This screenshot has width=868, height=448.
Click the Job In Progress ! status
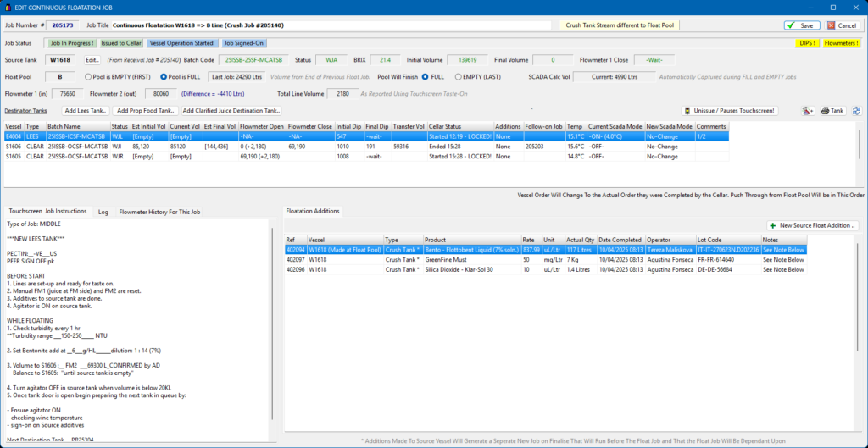coord(72,42)
